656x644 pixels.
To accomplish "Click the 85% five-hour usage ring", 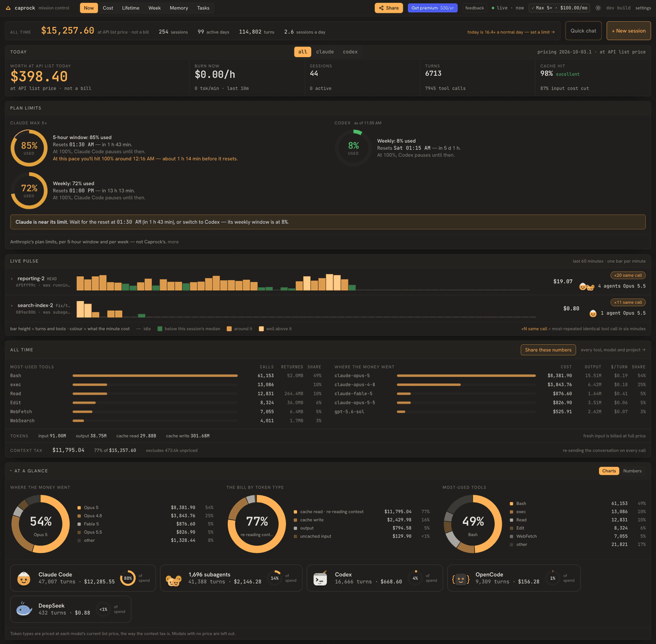I will point(29,148).
